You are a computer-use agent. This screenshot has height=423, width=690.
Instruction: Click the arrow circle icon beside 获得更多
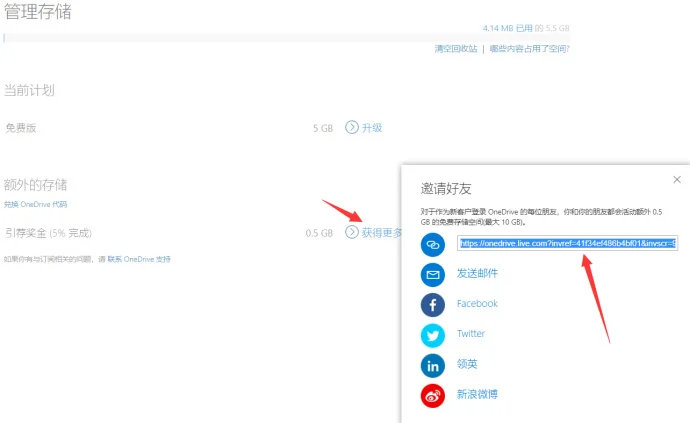[x=352, y=232]
